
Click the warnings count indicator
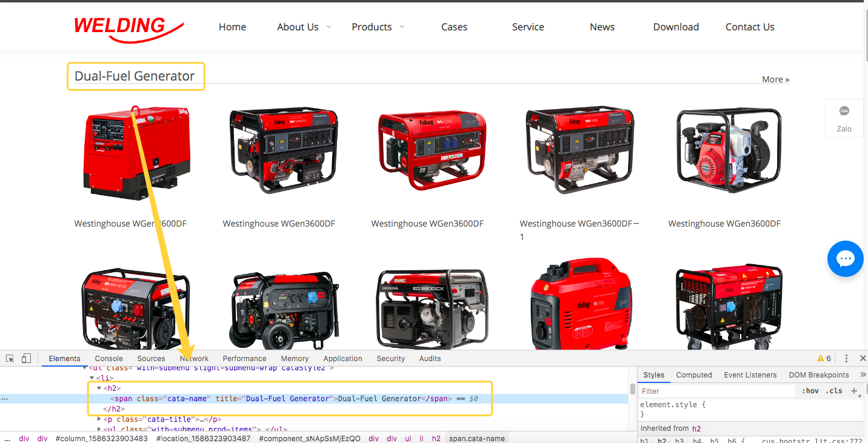pyautogui.click(x=824, y=358)
